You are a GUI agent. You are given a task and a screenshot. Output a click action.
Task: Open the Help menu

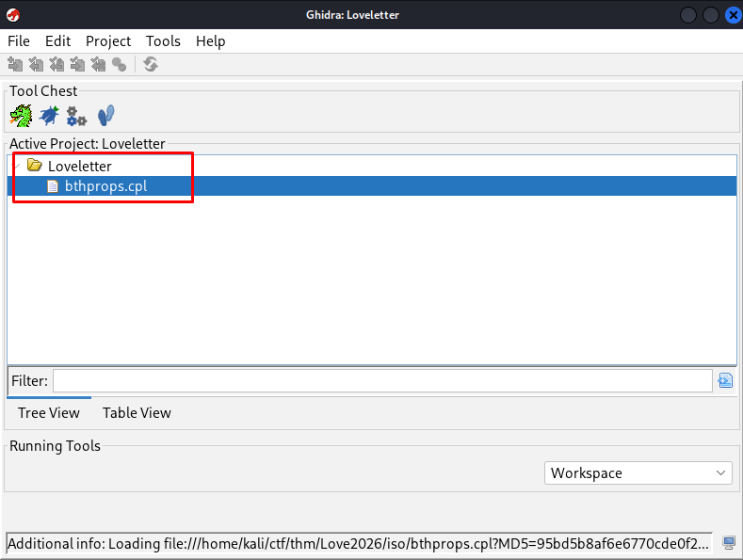click(211, 41)
